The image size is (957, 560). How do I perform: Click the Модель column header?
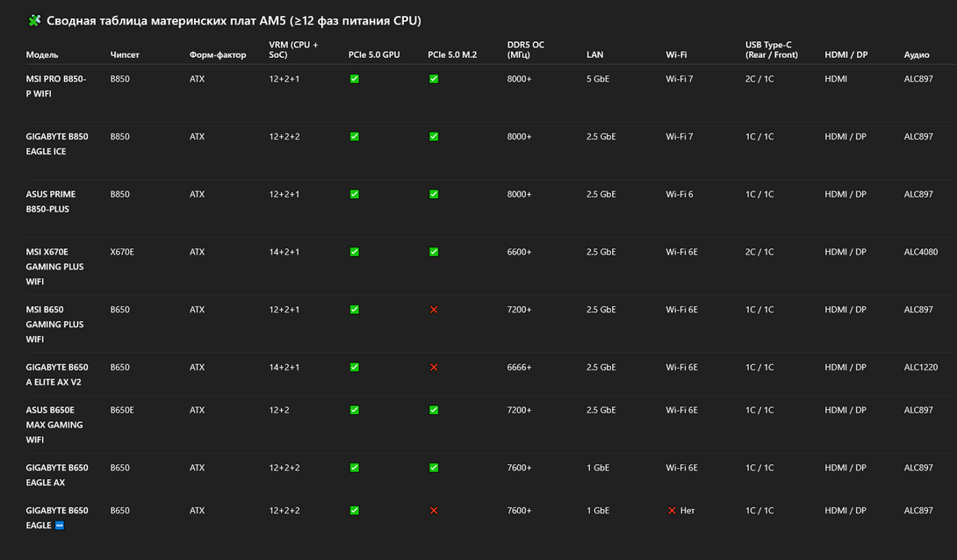tap(42, 55)
